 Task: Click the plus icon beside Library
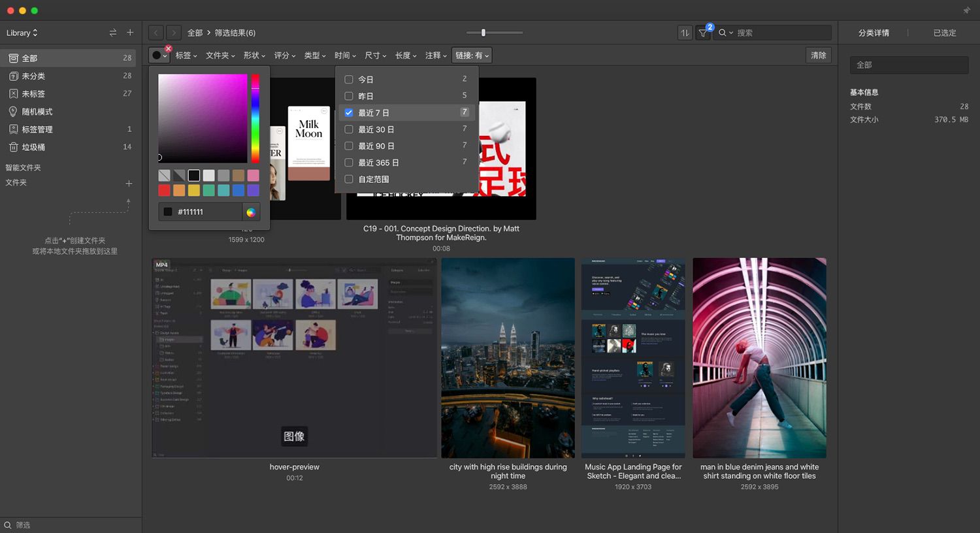pos(130,33)
